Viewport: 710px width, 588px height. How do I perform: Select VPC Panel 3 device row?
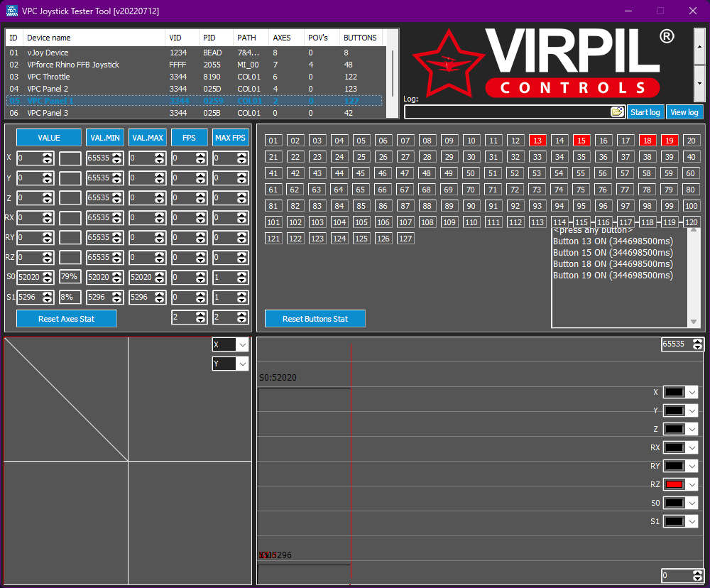(x=194, y=113)
